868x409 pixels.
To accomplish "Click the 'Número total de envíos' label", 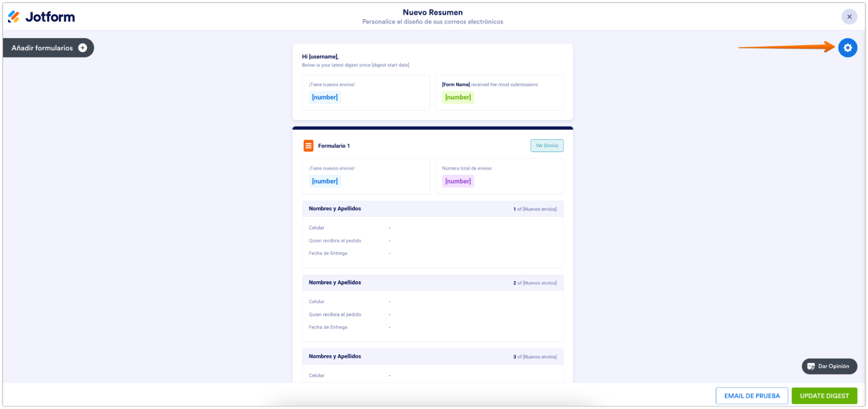I will coord(467,168).
